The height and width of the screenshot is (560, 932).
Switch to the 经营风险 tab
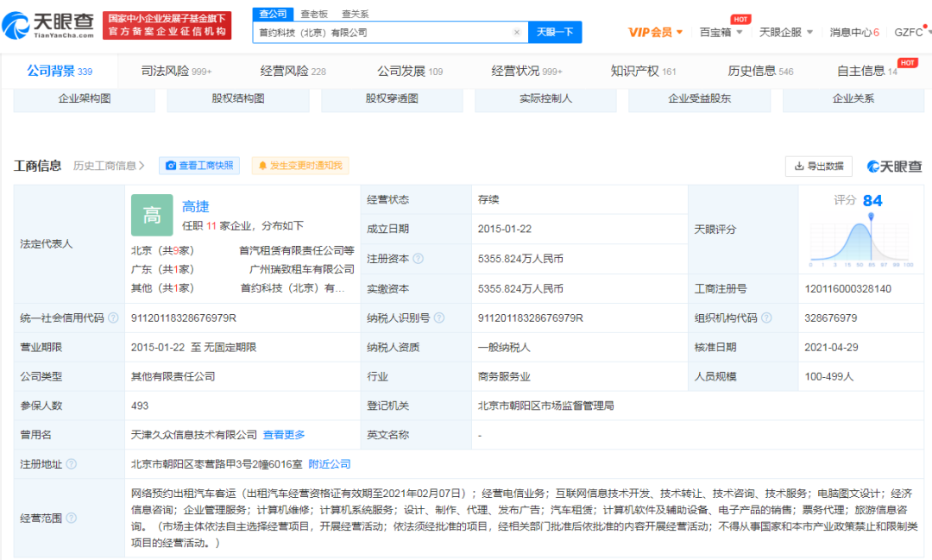(x=293, y=72)
